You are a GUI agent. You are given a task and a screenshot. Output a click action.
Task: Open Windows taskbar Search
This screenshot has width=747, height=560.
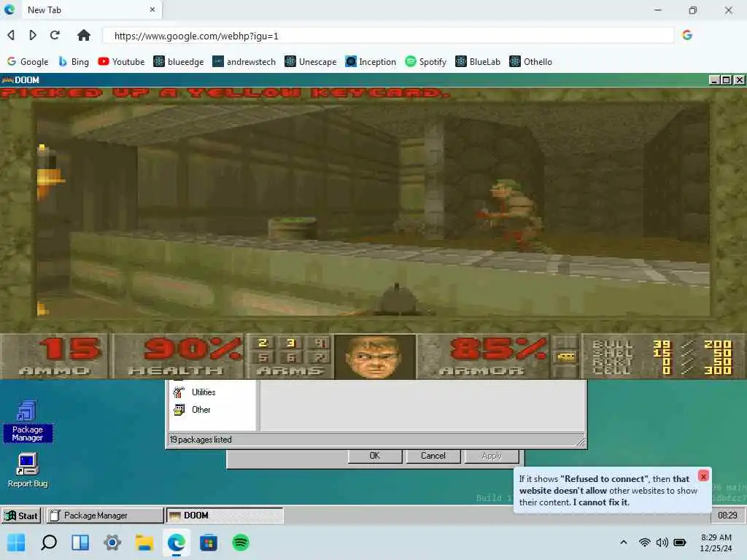pos(49,542)
